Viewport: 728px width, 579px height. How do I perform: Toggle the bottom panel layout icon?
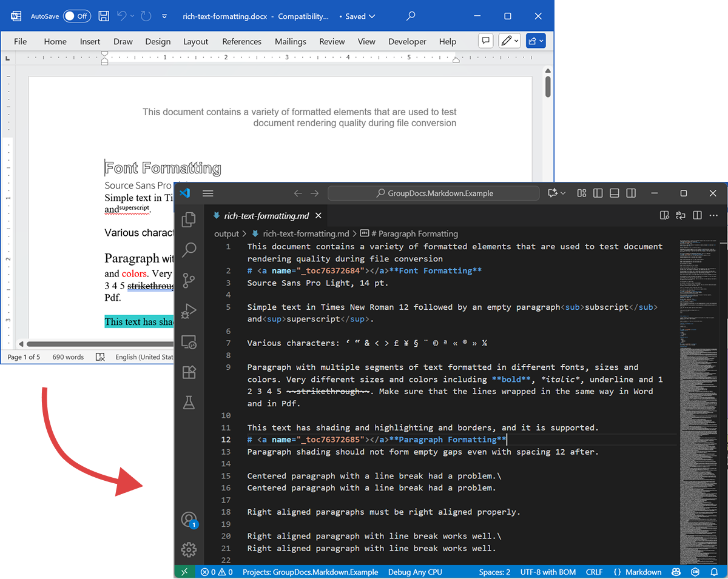pos(614,193)
